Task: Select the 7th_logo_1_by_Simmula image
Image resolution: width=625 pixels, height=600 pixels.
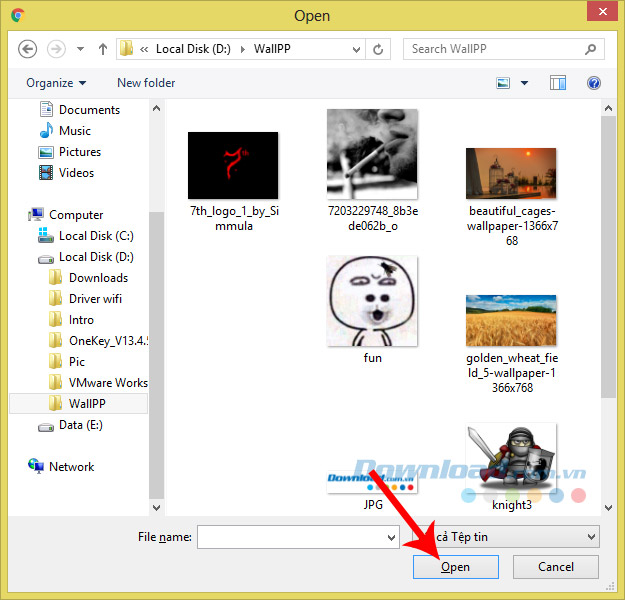Action: 233,165
